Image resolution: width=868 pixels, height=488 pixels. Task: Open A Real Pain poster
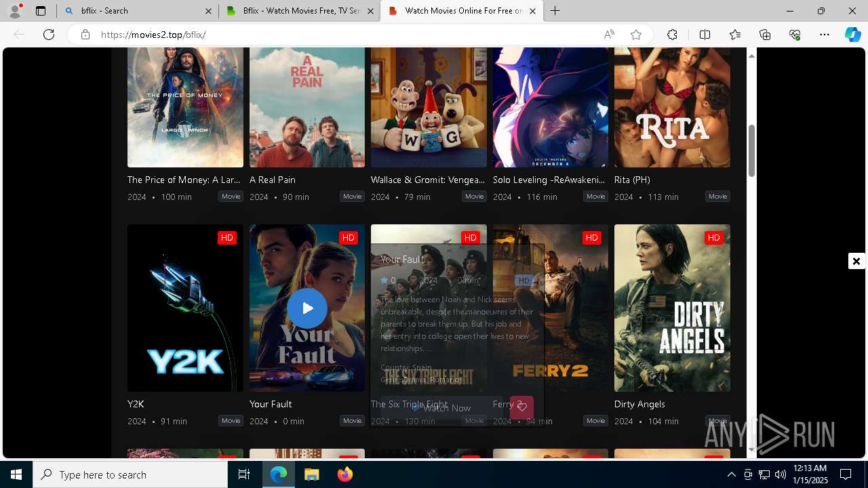pos(307,107)
